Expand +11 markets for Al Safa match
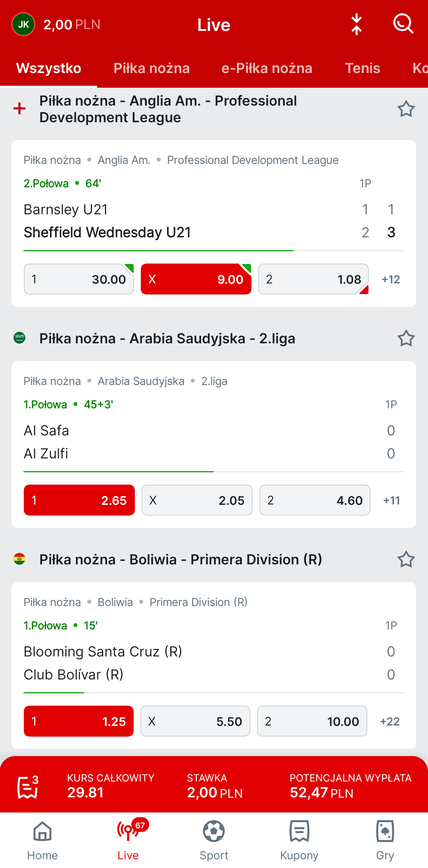This screenshot has height=868, width=428. 392,500
